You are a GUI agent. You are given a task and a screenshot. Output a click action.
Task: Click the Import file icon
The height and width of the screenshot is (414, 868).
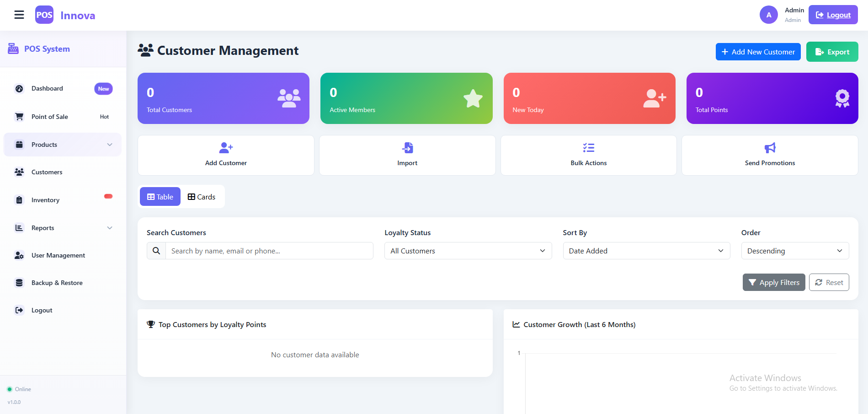click(407, 148)
